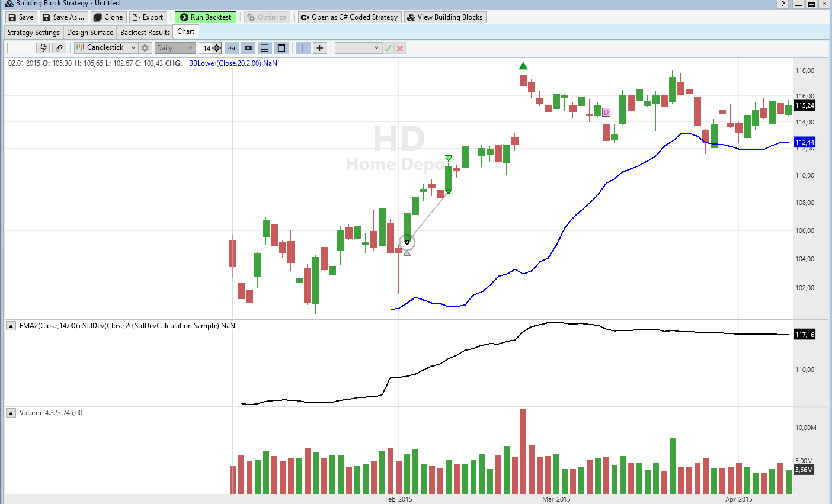This screenshot has height=504, width=832.
Task: Switch to Strategy Settings tab
Action: pyautogui.click(x=34, y=33)
